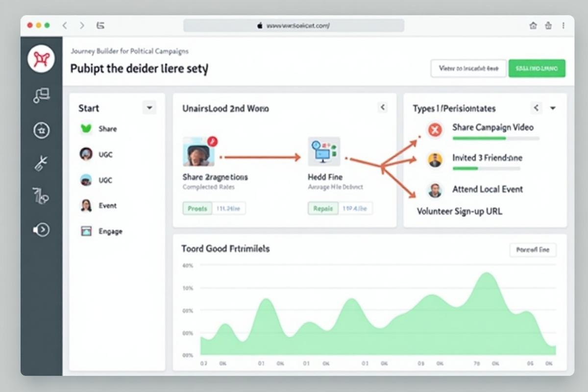Screen dimensions: 588x392
Task: Open the Types panel dropdown arrow
Action: 553,108
